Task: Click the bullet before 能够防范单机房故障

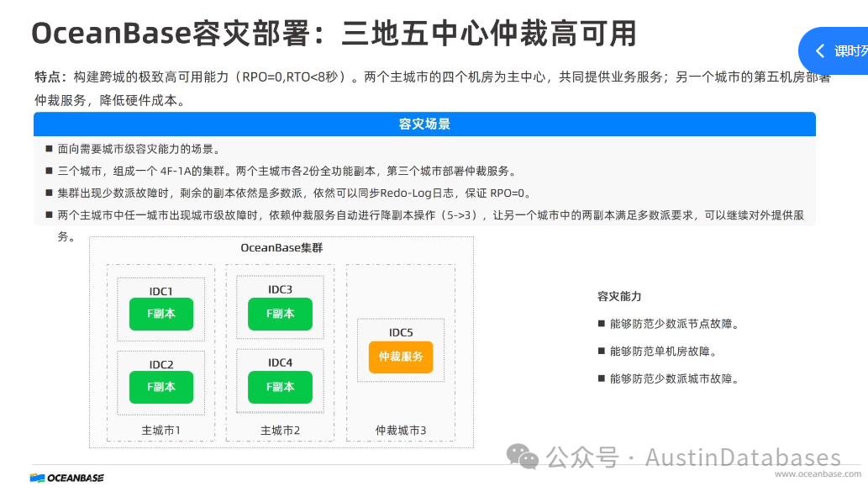Action: point(601,351)
